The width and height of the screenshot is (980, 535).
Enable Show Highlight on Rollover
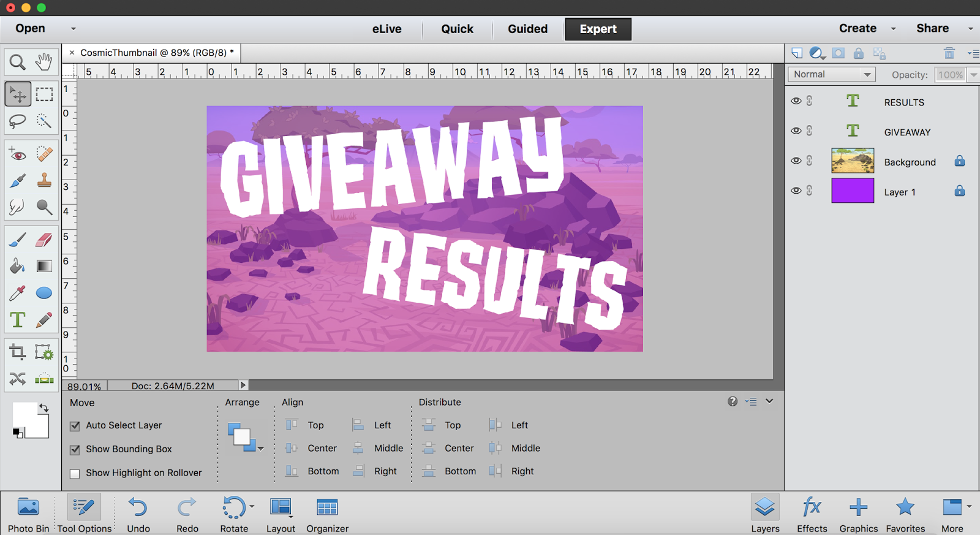[75, 474]
